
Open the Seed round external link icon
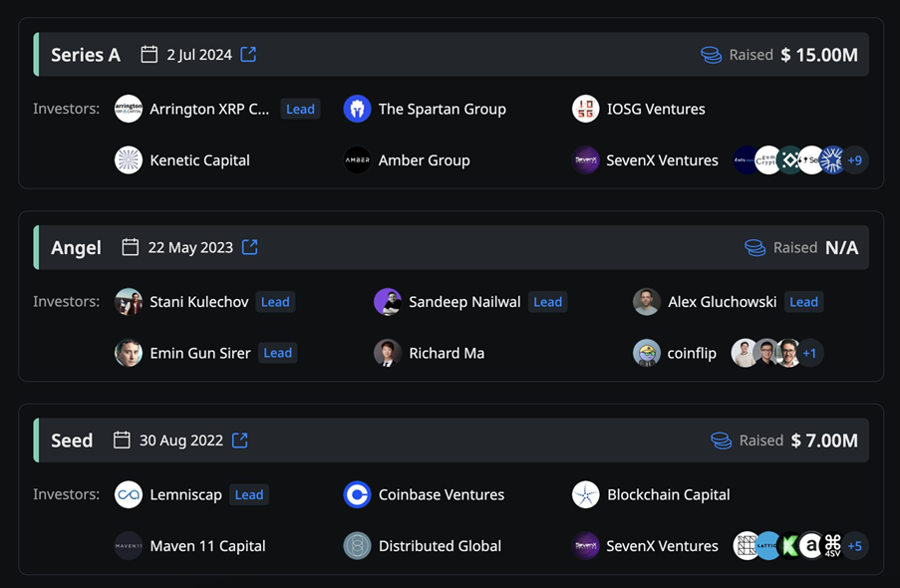click(x=240, y=441)
